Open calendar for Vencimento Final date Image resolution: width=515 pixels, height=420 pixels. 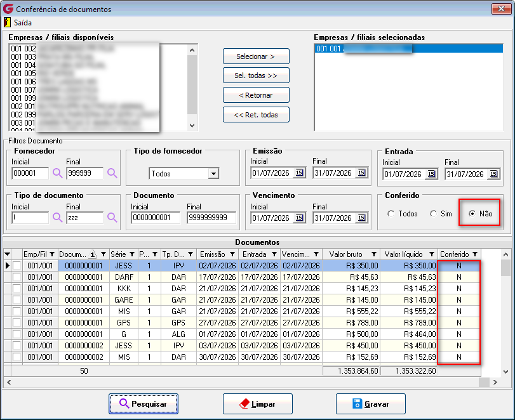361,218
